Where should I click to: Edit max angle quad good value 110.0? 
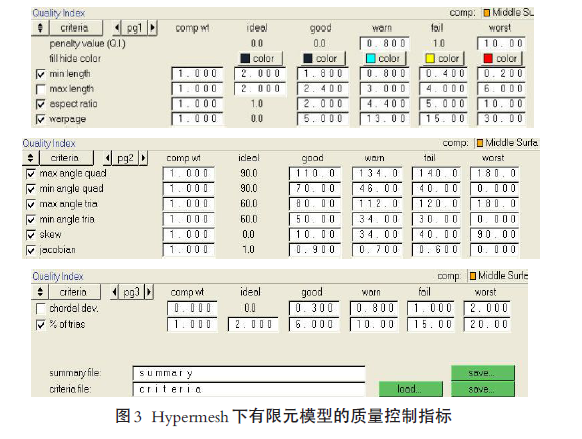pos(315,173)
